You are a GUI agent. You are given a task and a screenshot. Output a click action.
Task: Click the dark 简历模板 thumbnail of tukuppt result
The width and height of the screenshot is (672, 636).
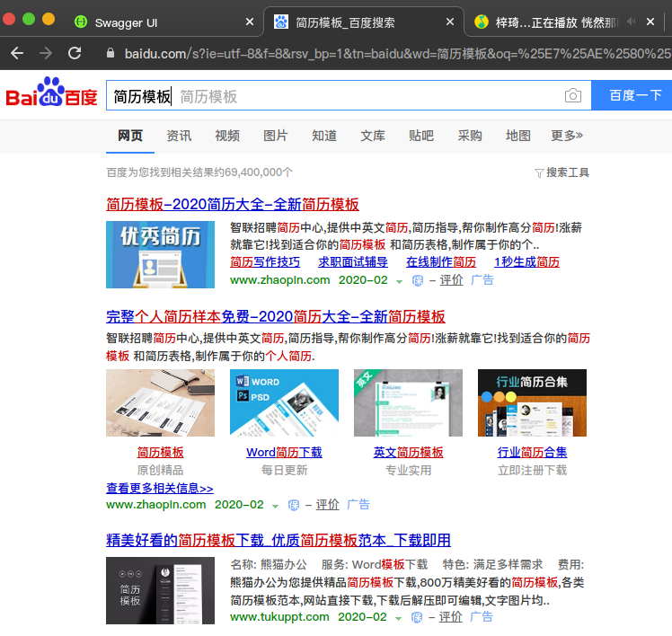160,590
